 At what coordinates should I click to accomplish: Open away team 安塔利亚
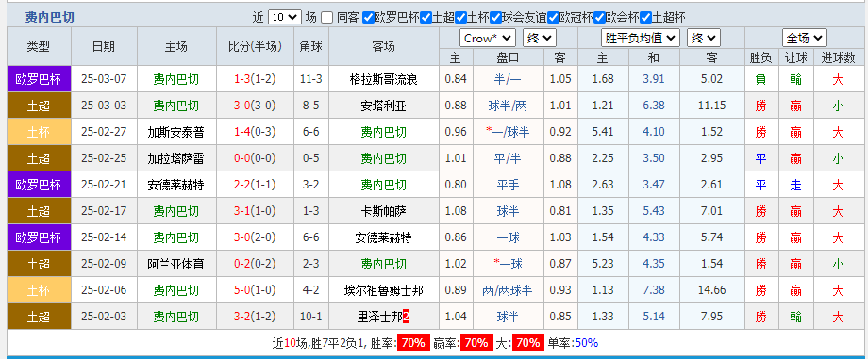[384, 106]
